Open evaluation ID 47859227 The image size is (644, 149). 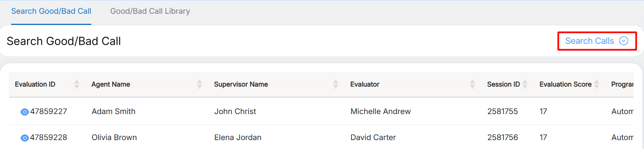(48, 111)
